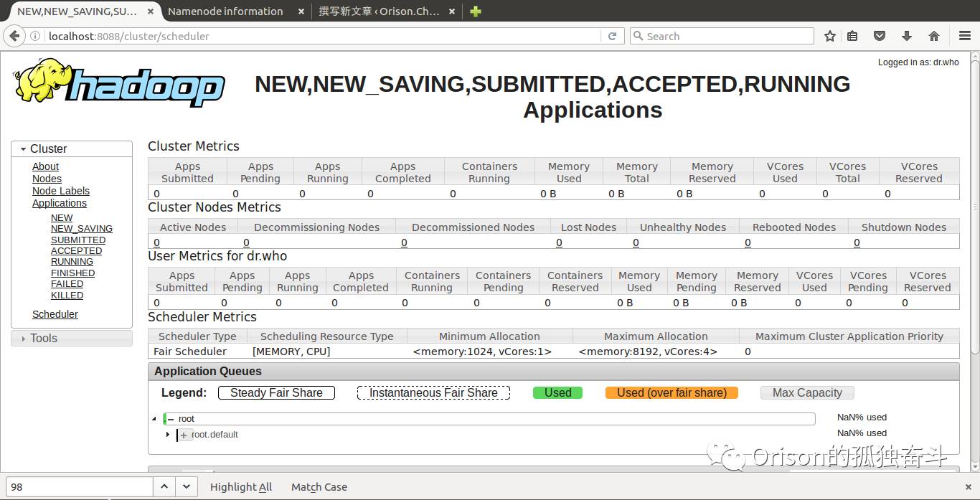Expand the root.default queue arrow
Image resolution: width=980 pixels, height=500 pixels.
click(168, 435)
